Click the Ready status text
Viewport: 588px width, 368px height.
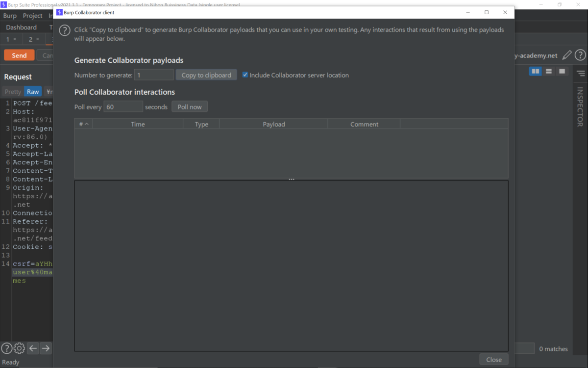click(x=11, y=362)
